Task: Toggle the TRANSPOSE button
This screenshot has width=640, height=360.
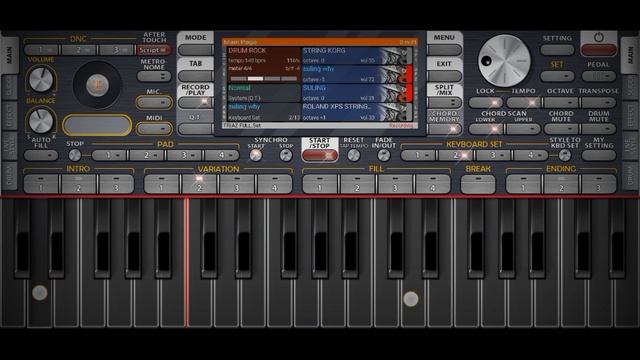Action: 598,102
